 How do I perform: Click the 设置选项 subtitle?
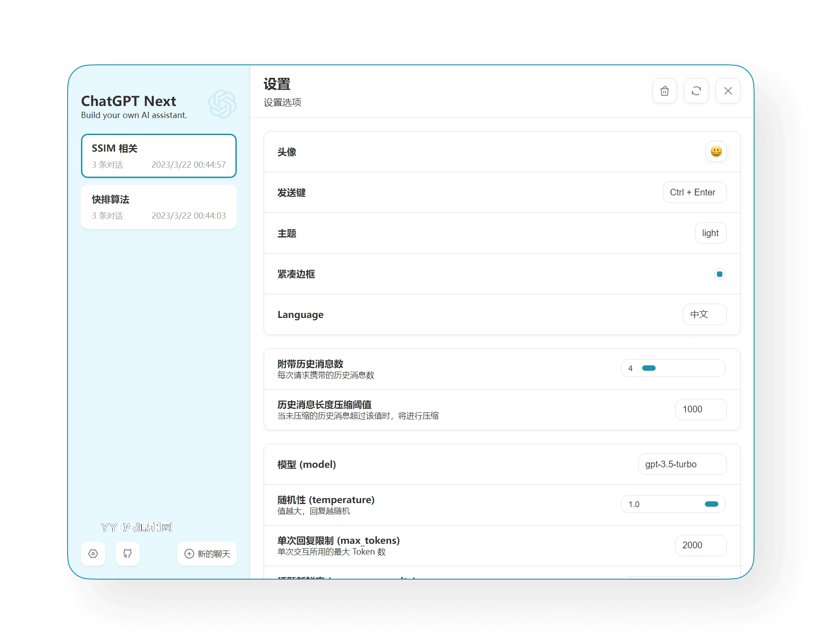pos(282,102)
